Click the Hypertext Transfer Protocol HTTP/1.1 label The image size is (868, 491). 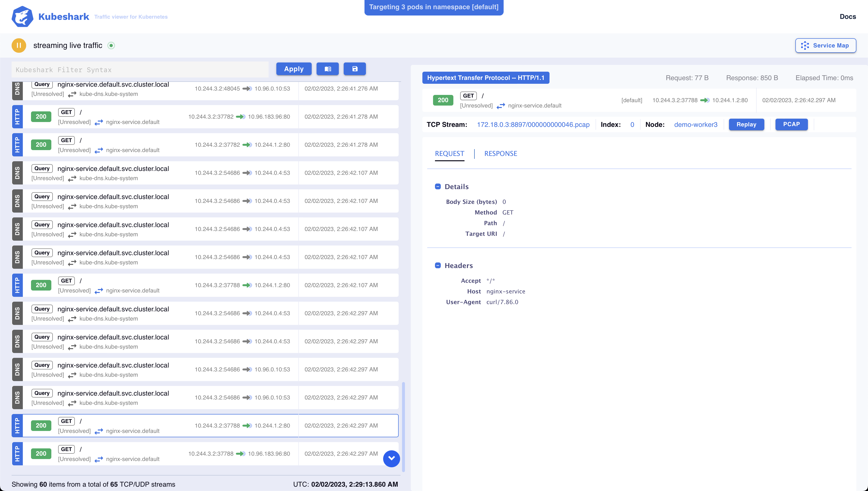[485, 77]
